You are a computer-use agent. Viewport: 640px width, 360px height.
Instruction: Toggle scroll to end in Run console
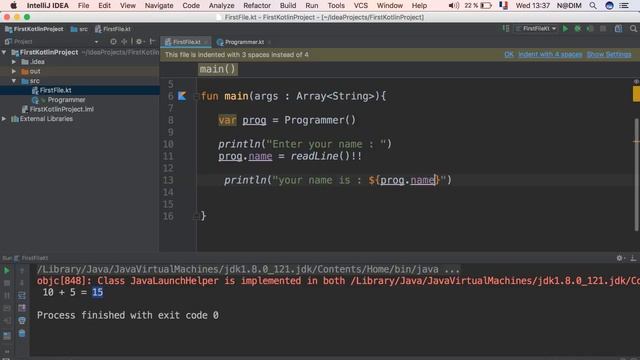[22, 308]
